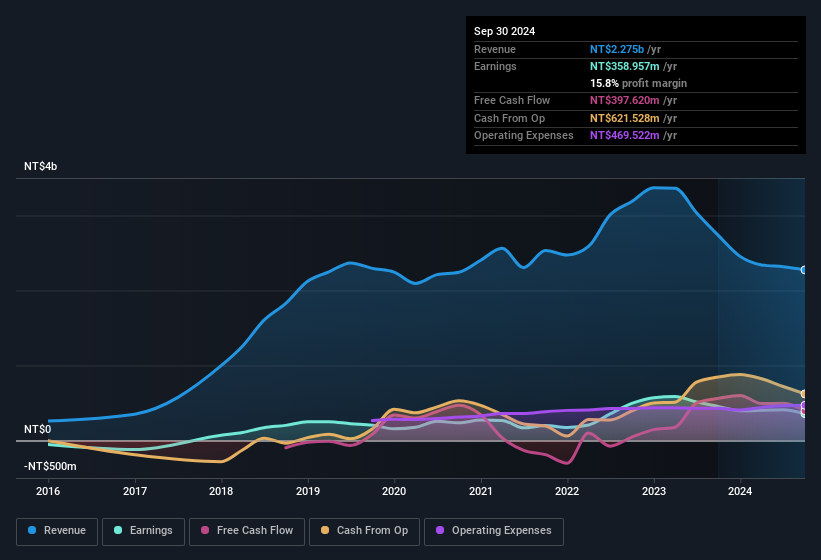This screenshot has height=560, width=821.
Task: Click the -NT$500m y-axis label
Action: (x=50, y=466)
